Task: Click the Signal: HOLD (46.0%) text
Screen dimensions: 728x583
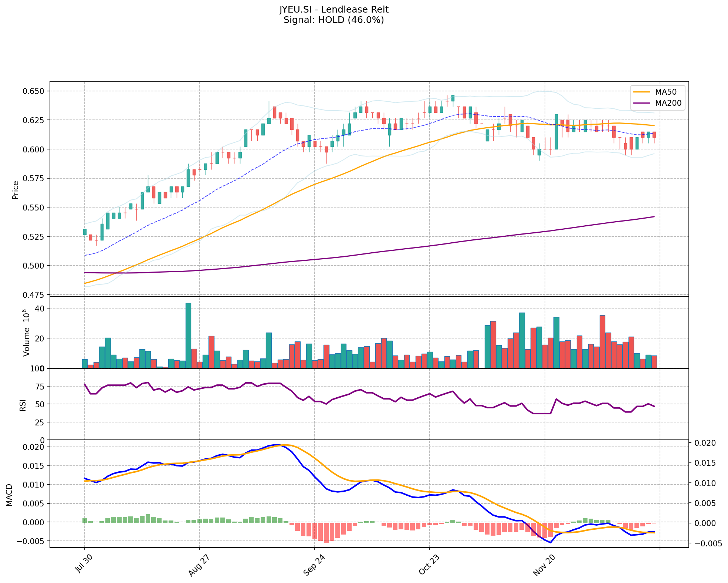Action: click(x=333, y=20)
